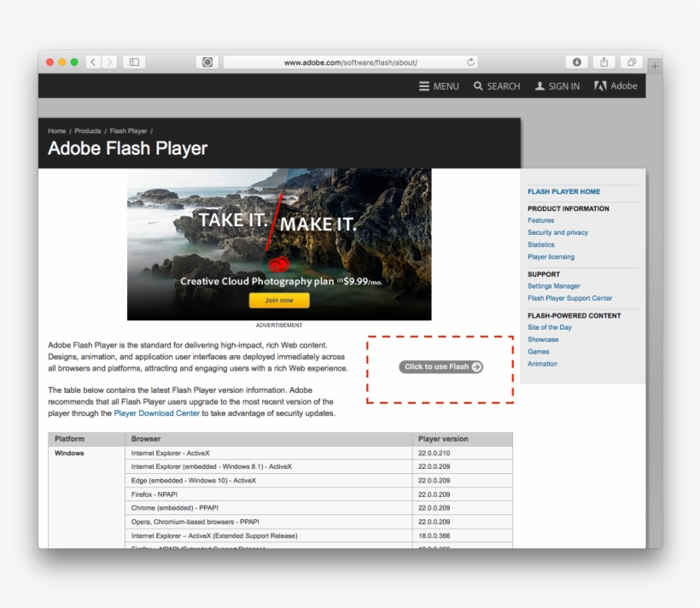Open the Games sidebar link
The image size is (700, 608).
(539, 352)
